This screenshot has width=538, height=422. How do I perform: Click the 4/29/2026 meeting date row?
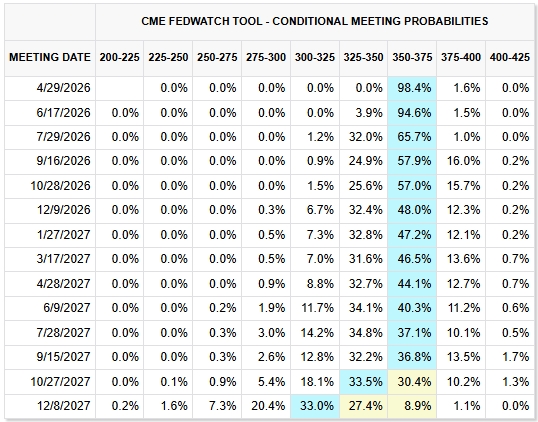tap(270, 88)
